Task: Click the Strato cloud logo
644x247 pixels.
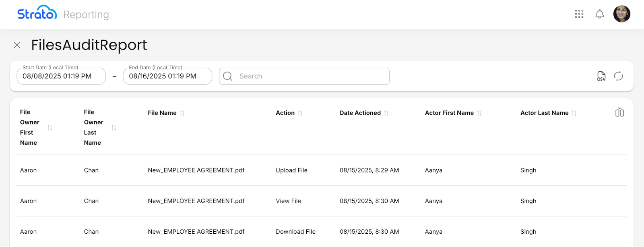Action: tap(37, 13)
